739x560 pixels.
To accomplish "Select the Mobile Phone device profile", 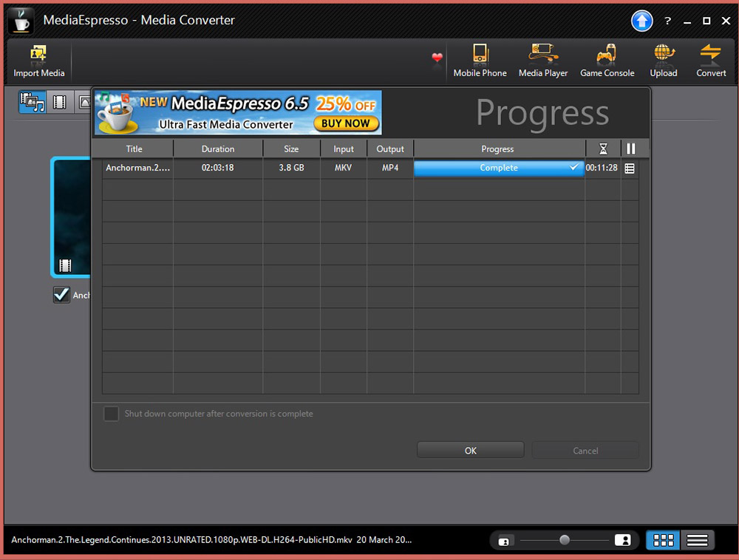I will 480,62.
